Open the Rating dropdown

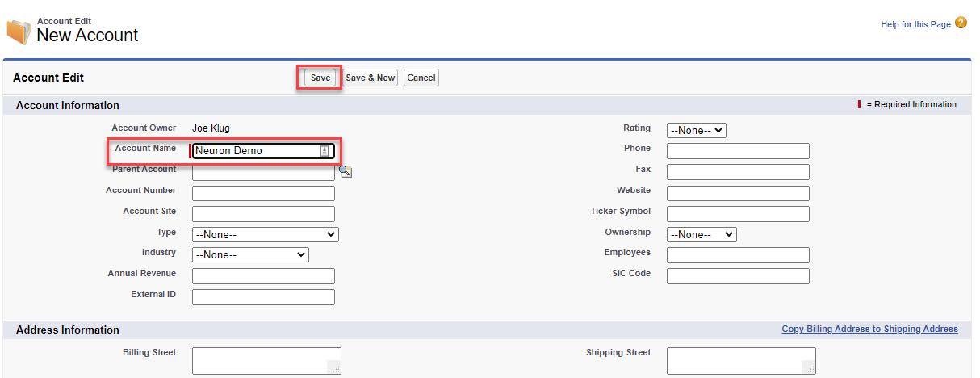[697, 130]
